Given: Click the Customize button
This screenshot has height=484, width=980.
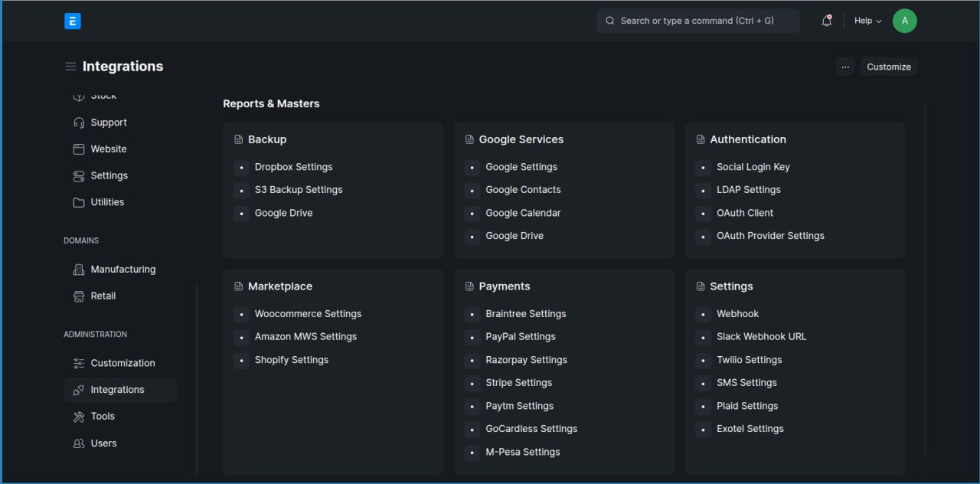Looking at the screenshot, I should click(889, 67).
